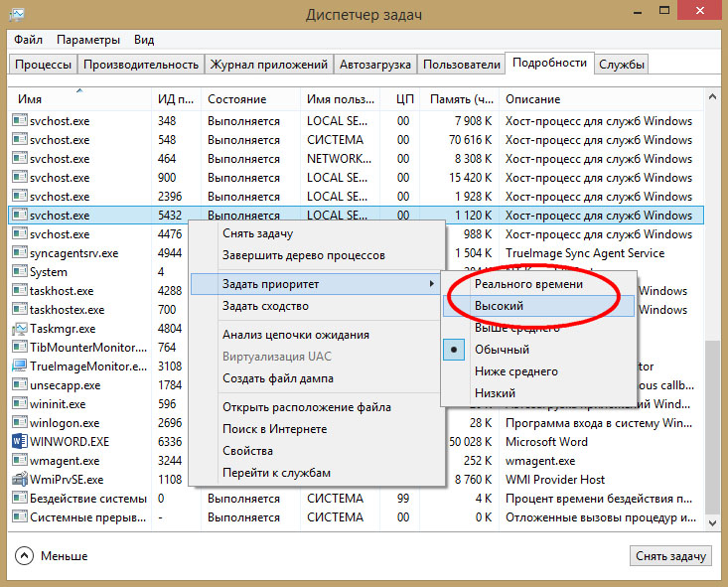728x587 pixels.
Task: Click the WINWORD.EXE Word icon
Action: pos(20,441)
